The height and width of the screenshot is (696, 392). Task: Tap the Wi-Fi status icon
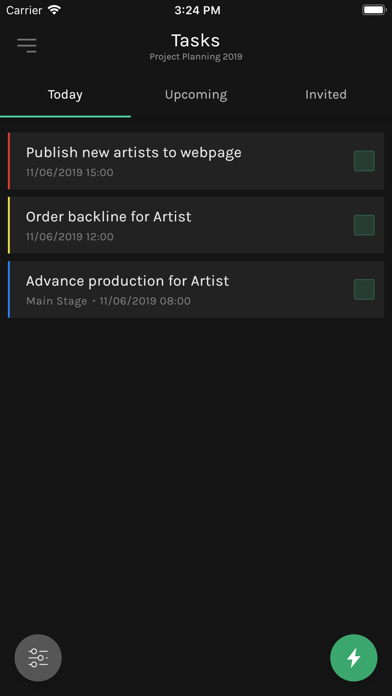54,10
